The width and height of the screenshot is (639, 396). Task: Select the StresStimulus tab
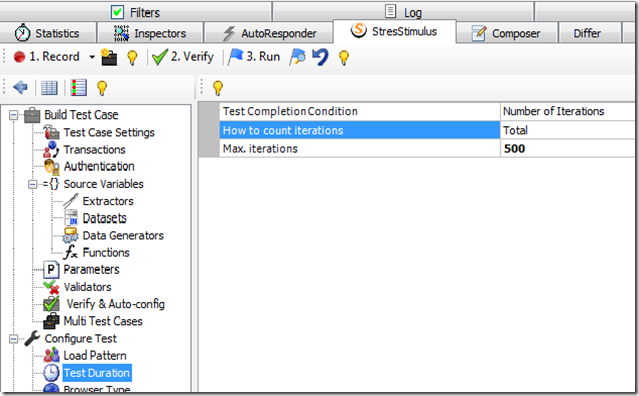(394, 31)
